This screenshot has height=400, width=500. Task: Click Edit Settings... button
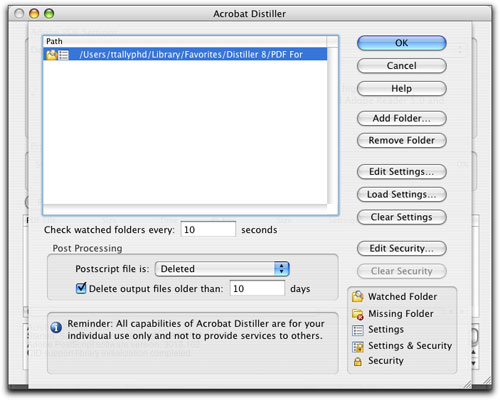[x=401, y=172]
